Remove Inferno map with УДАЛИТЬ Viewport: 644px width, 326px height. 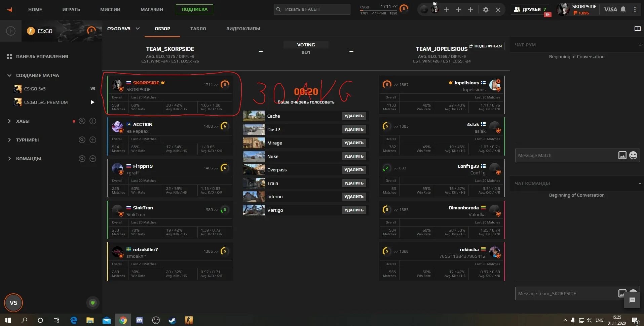[354, 197]
